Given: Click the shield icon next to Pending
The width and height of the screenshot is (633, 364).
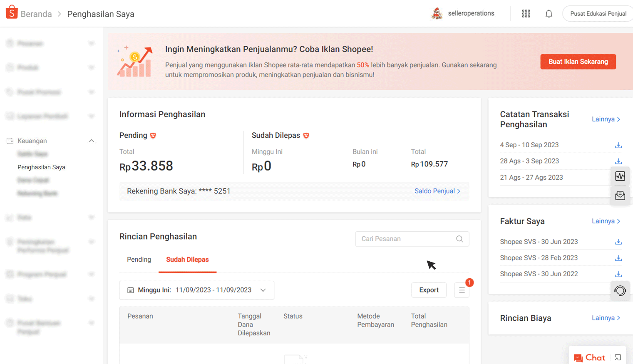Looking at the screenshot, I should pyautogui.click(x=153, y=136).
